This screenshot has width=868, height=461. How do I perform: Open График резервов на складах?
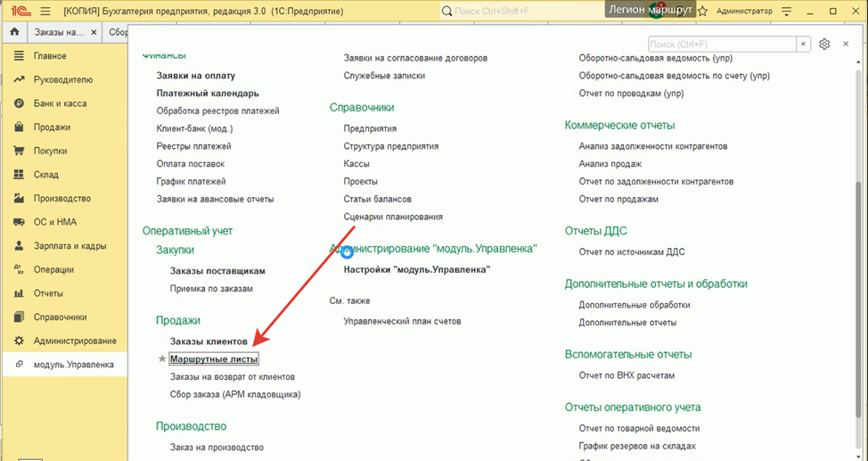(637, 446)
